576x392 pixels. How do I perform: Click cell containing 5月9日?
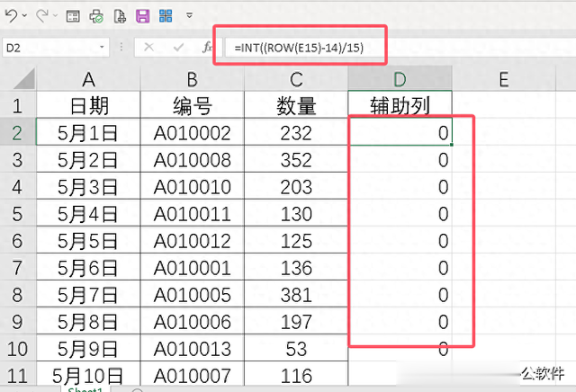click(88, 348)
